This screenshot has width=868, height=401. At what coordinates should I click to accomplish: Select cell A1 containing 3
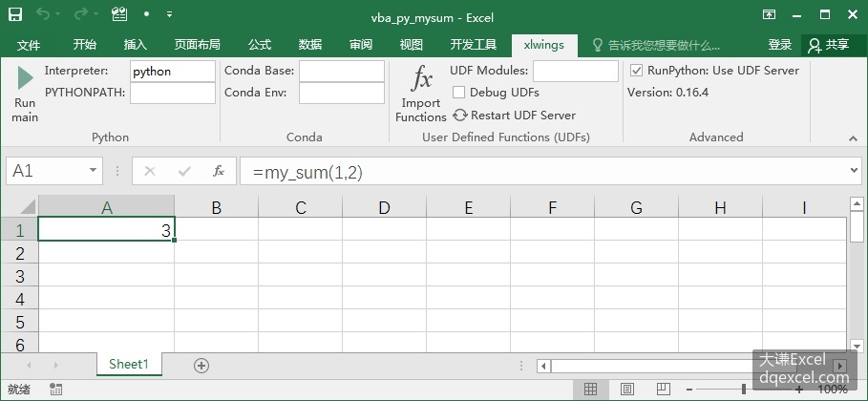point(106,229)
